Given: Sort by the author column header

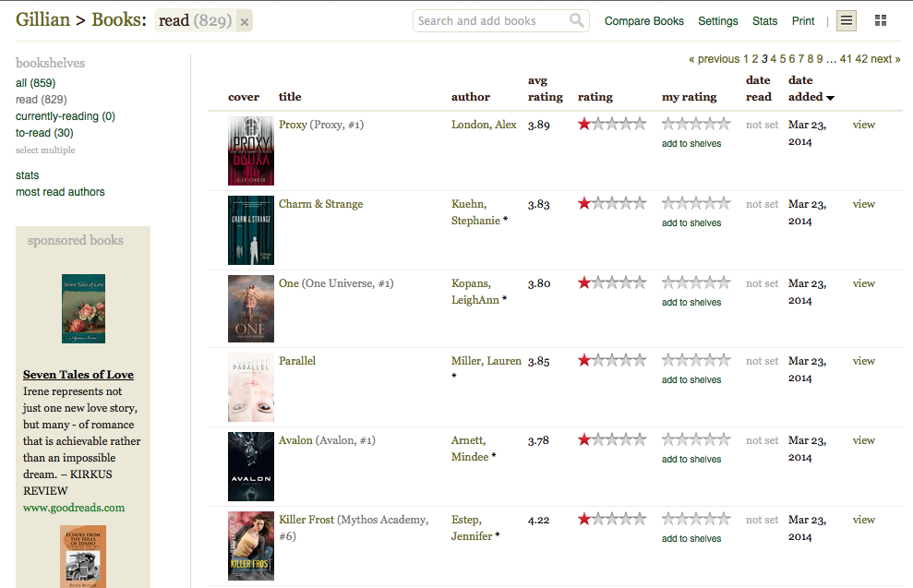Looking at the screenshot, I should 471,97.
